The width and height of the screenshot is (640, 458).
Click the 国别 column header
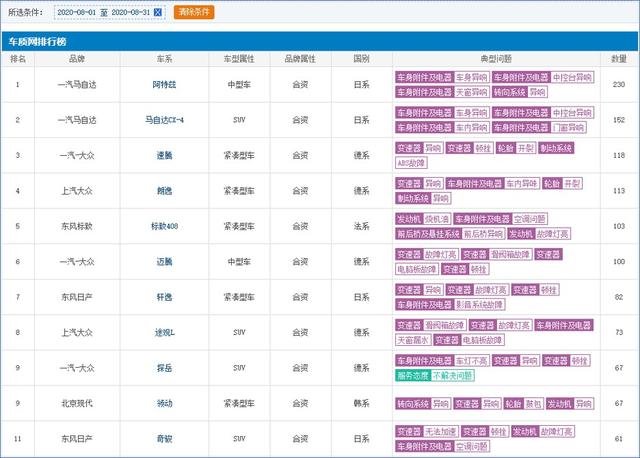coord(362,59)
